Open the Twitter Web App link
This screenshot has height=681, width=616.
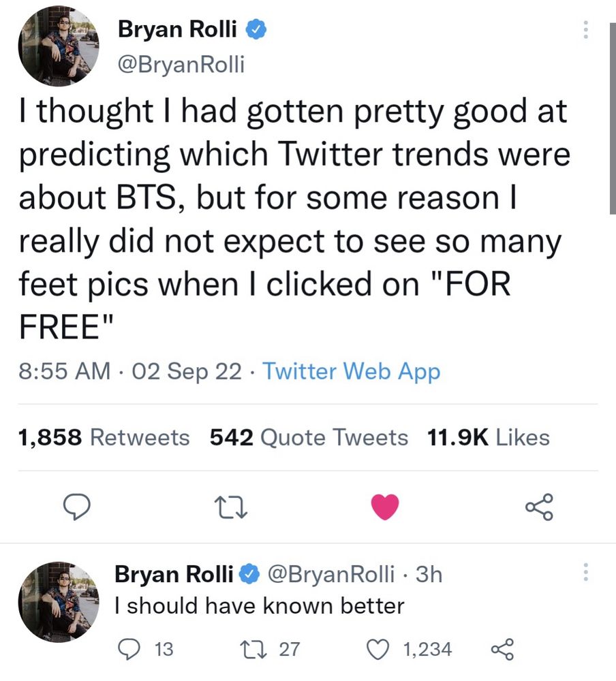(351, 371)
